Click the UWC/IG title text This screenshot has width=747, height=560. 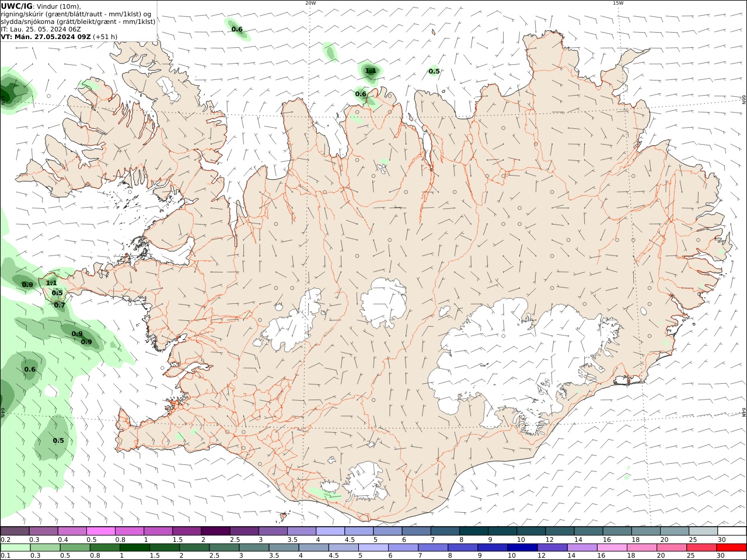click(x=16, y=6)
